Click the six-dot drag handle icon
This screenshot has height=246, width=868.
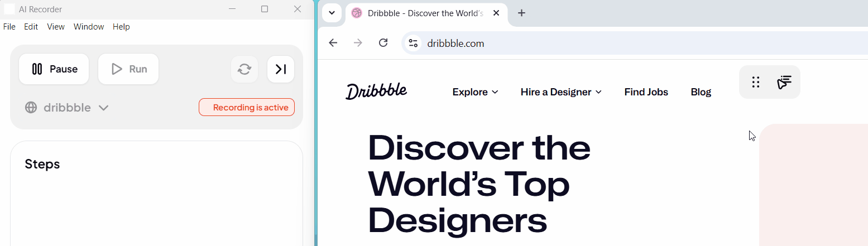pos(756,83)
